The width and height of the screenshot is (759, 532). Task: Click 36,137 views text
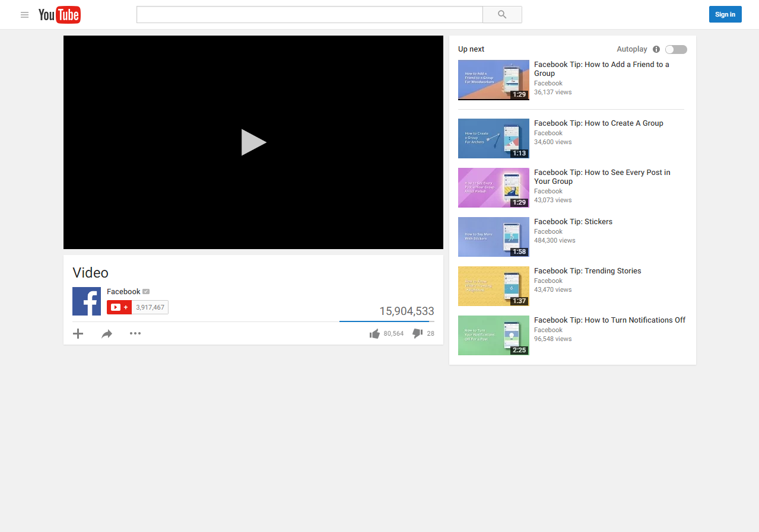[x=553, y=93]
